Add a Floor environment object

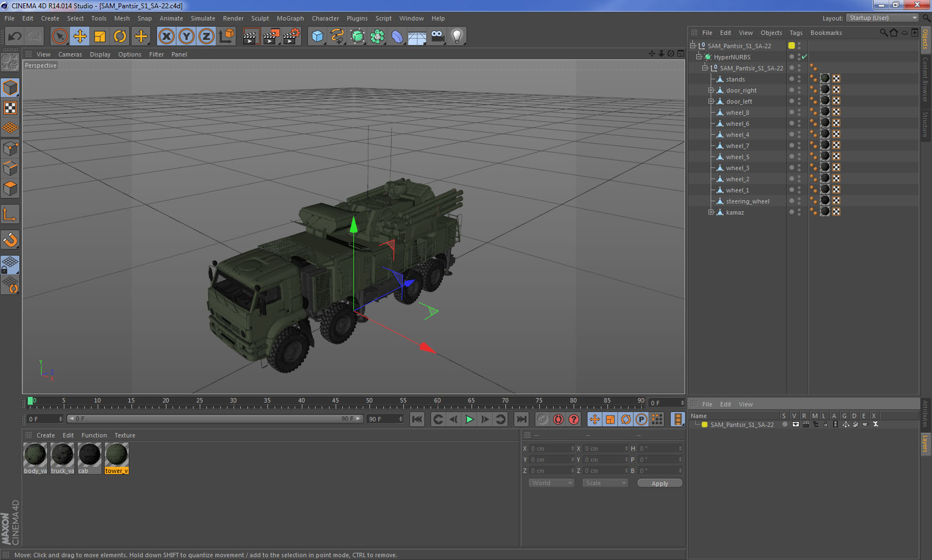[x=417, y=37]
